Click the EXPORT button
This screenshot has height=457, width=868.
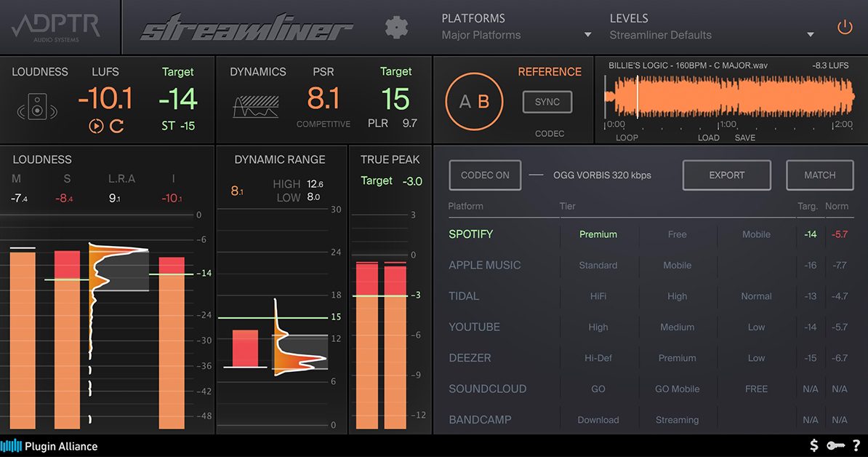pyautogui.click(x=726, y=175)
